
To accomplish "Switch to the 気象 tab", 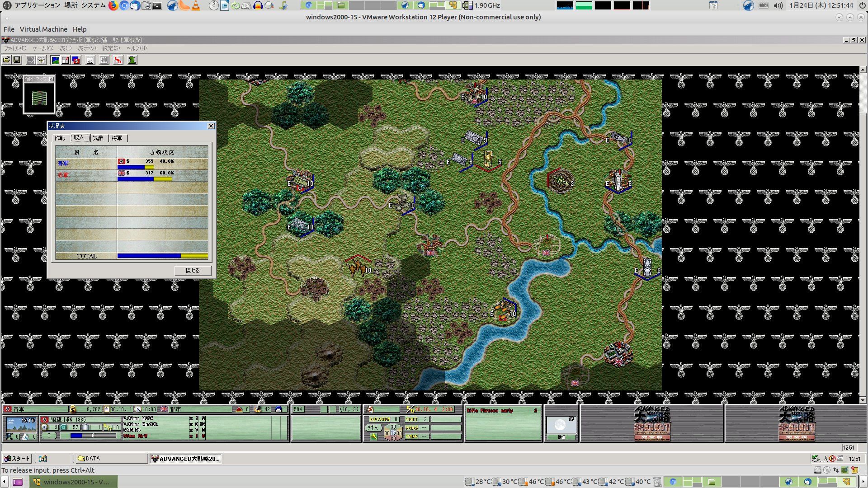I will pyautogui.click(x=98, y=138).
